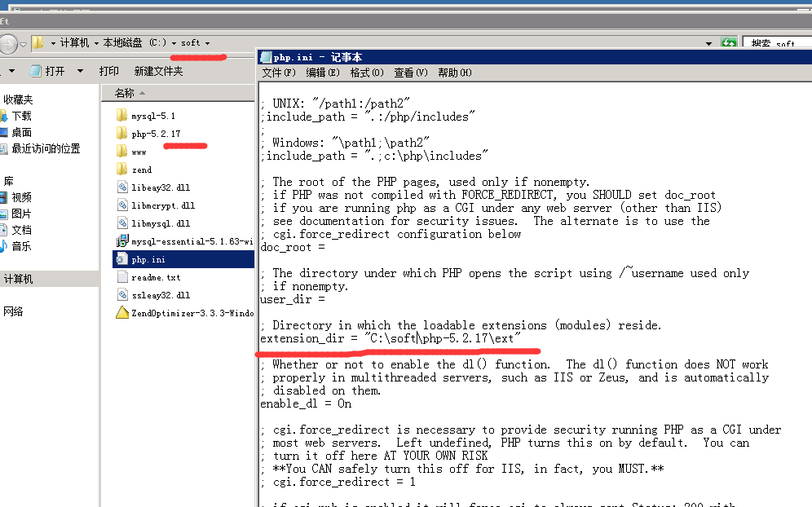Open the 文件(F) menu in Notepad
The width and height of the screenshot is (812, 507).
tap(279, 73)
